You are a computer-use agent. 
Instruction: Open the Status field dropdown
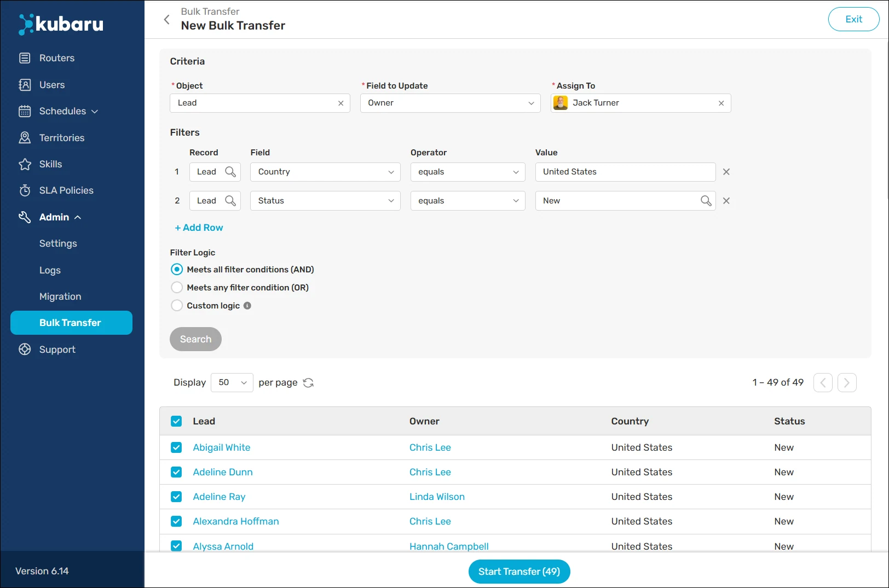click(325, 201)
